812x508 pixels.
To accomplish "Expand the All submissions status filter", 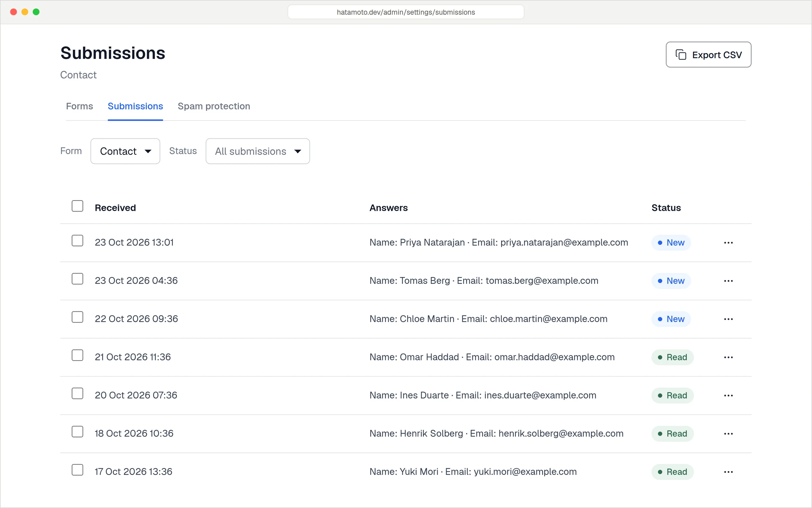I will [258, 151].
